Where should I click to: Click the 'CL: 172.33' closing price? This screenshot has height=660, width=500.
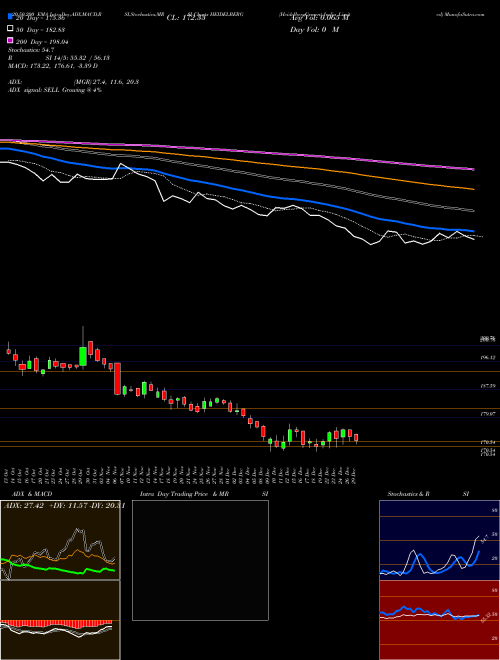(x=186, y=18)
